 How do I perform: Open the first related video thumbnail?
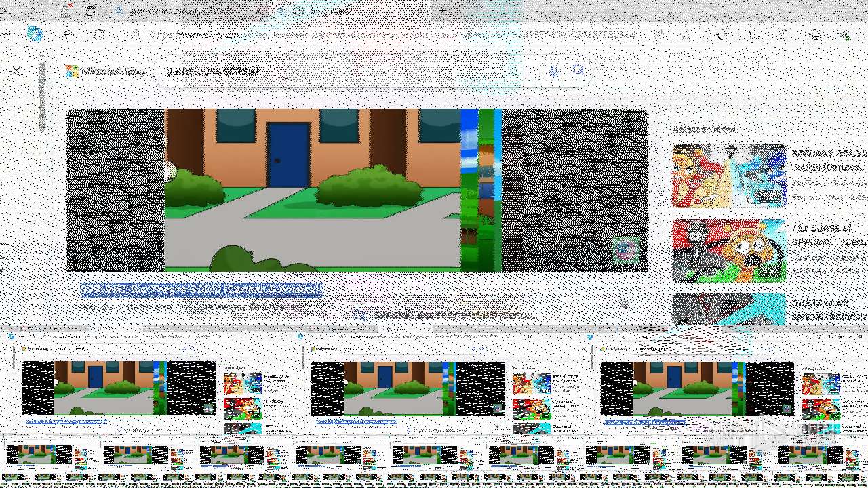pyautogui.click(x=729, y=176)
